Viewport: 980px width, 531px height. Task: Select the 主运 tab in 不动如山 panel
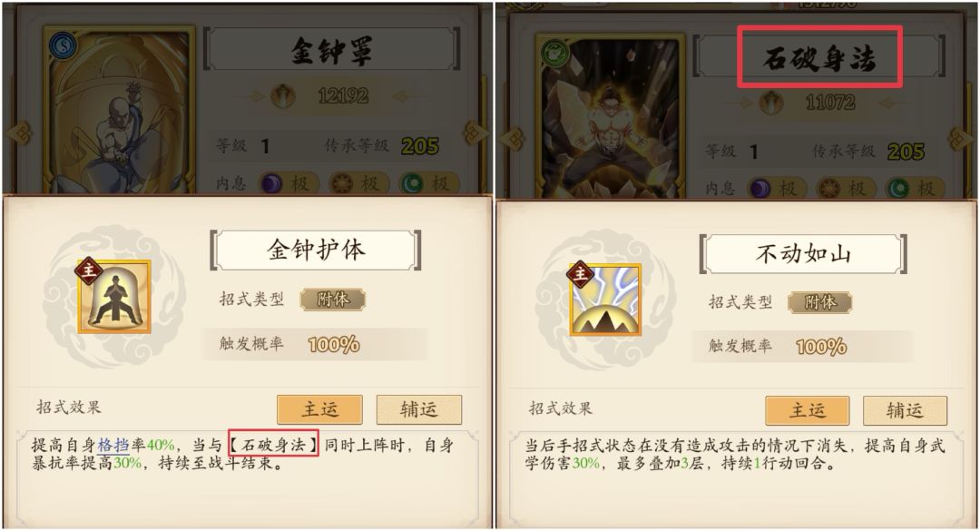808,410
